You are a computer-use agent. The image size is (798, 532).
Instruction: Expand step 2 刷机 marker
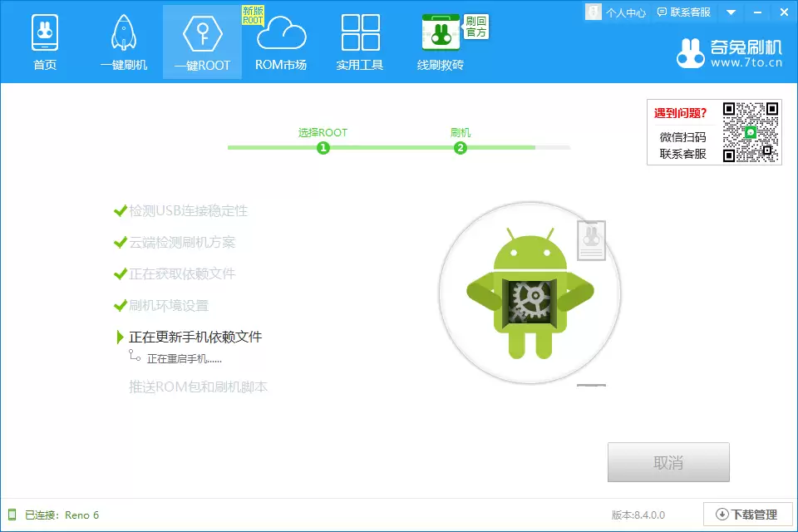coord(460,147)
